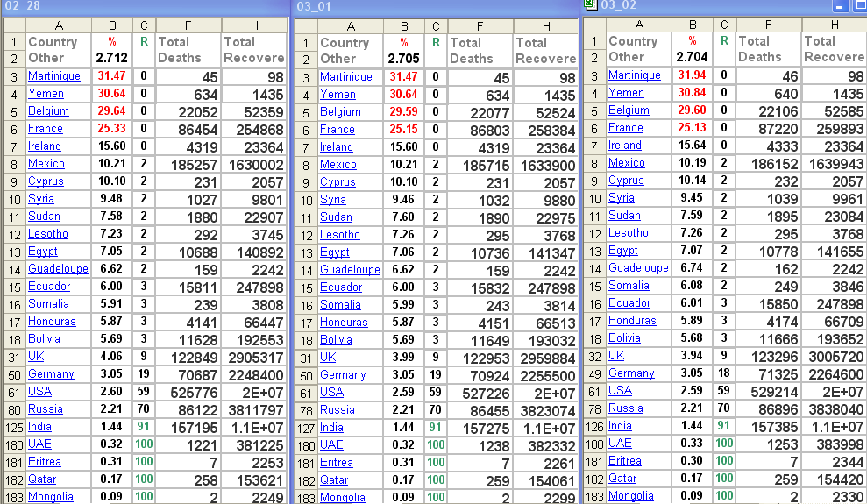867x504 pixels.
Task: Select India's green 91 cell in 02_28
Action: point(144,427)
